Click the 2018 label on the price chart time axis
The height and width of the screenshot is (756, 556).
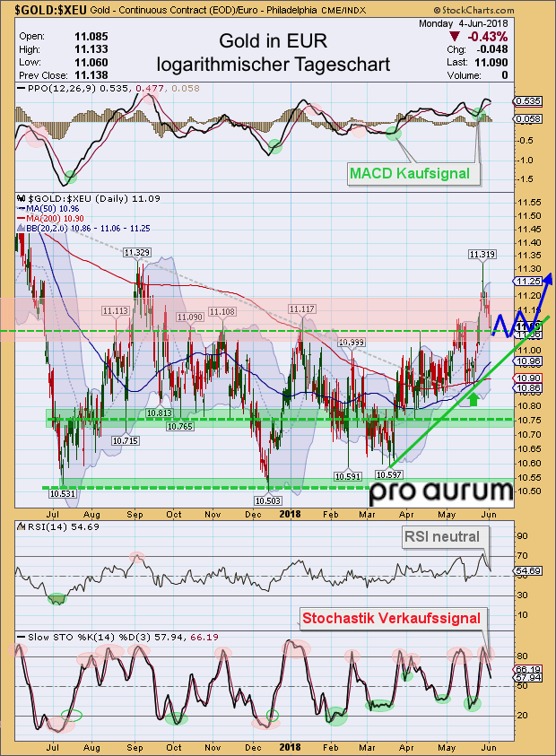point(290,516)
